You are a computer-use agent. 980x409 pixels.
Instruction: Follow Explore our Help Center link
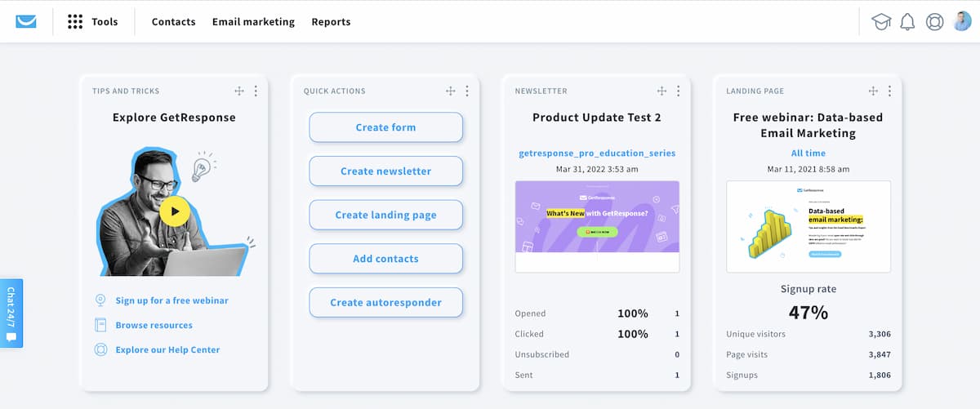[x=168, y=349]
